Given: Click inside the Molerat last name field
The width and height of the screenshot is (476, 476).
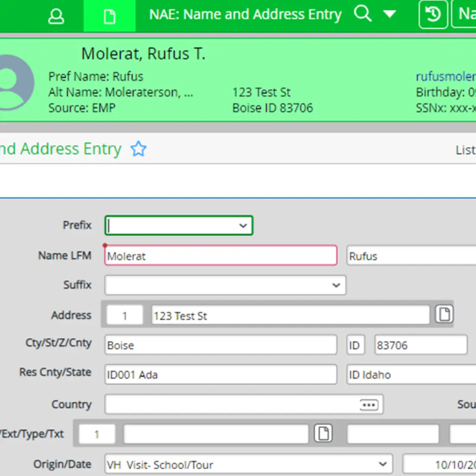Looking at the screenshot, I should [221, 256].
